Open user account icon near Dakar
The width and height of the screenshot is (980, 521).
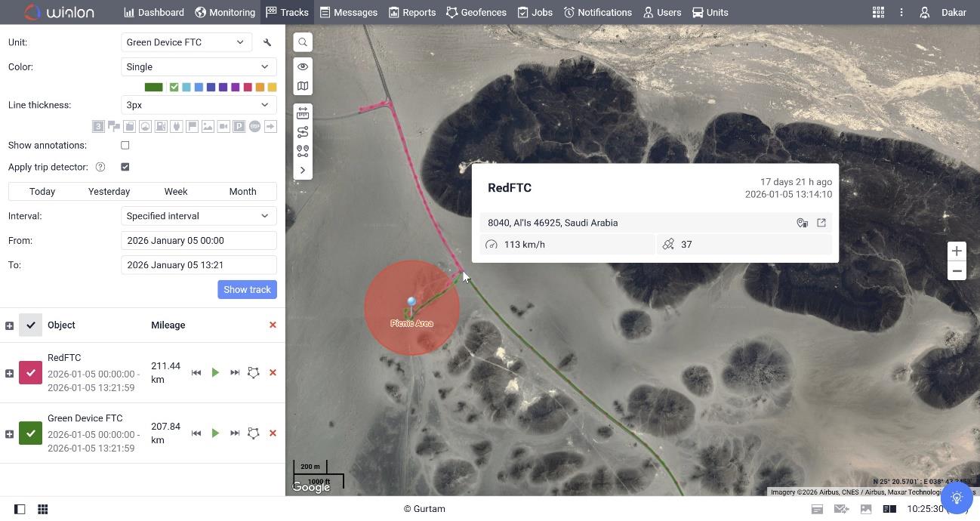point(924,12)
